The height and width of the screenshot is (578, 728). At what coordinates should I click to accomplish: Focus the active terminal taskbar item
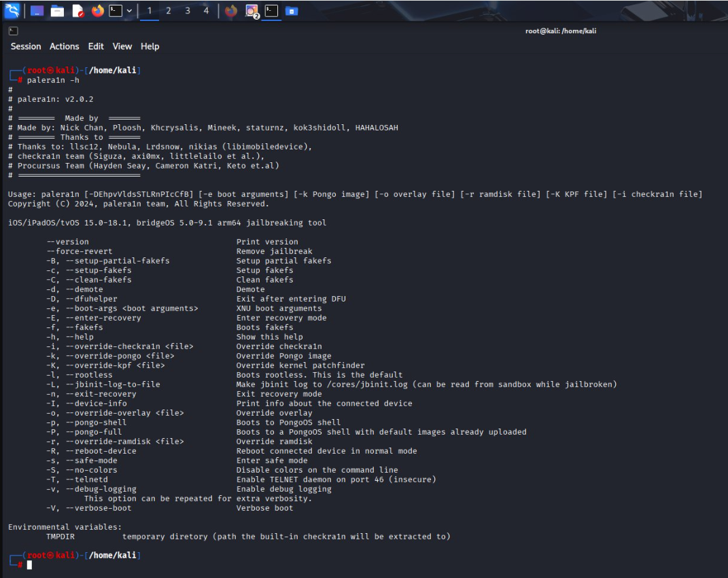click(x=272, y=11)
